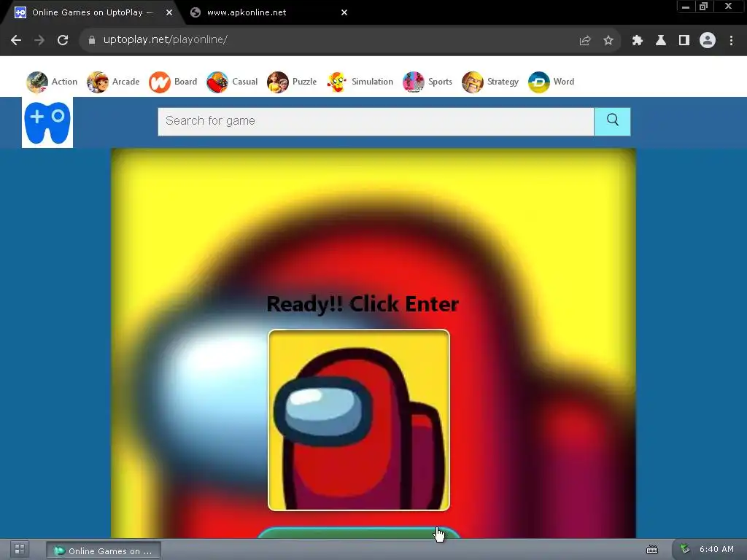The height and width of the screenshot is (560, 747).
Task: Click the Among Us game thumbnail
Action: (359, 420)
